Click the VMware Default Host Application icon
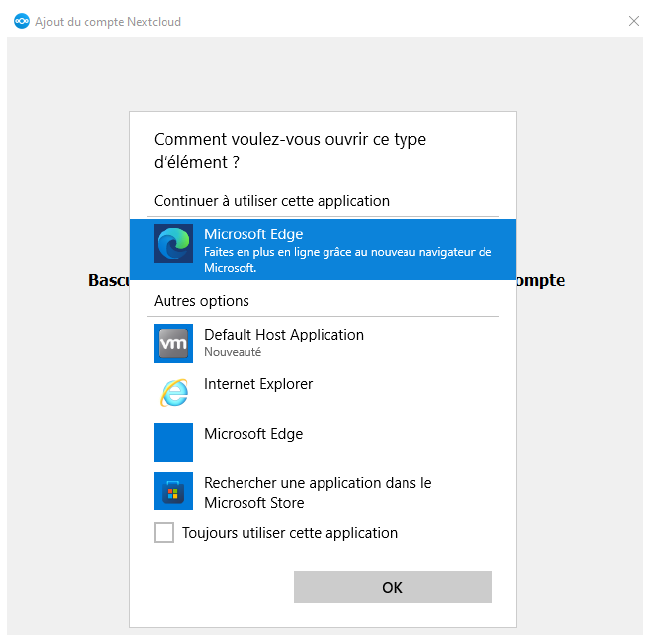The height and width of the screenshot is (635, 650). [173, 344]
